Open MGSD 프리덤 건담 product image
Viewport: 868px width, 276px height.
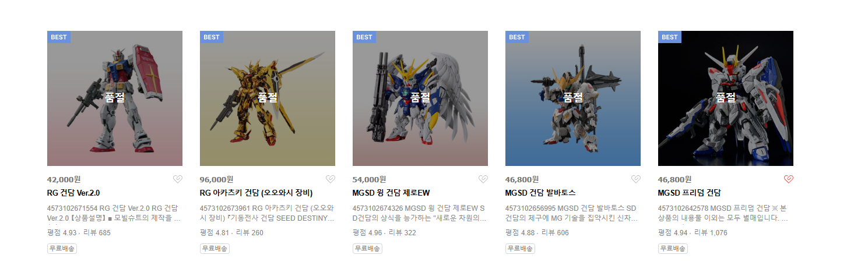click(x=726, y=98)
